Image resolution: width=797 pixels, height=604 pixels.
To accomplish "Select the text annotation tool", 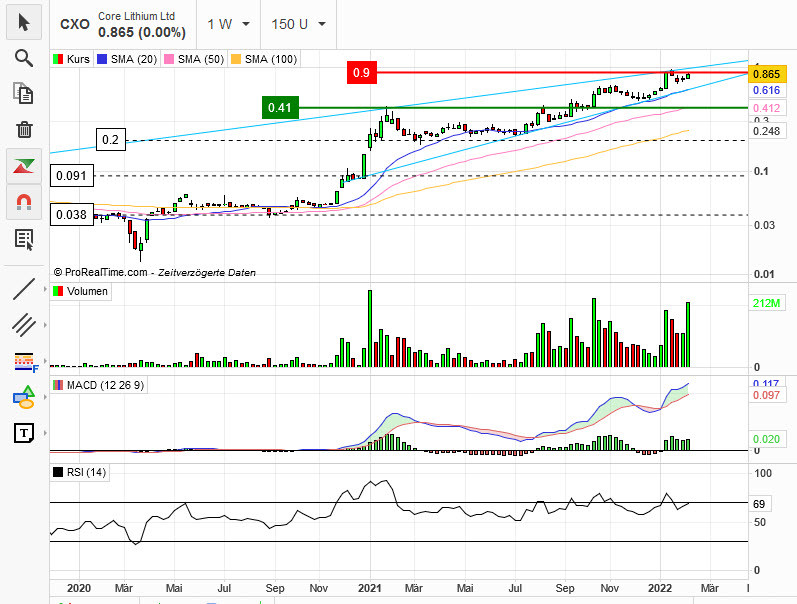I will pos(24,433).
